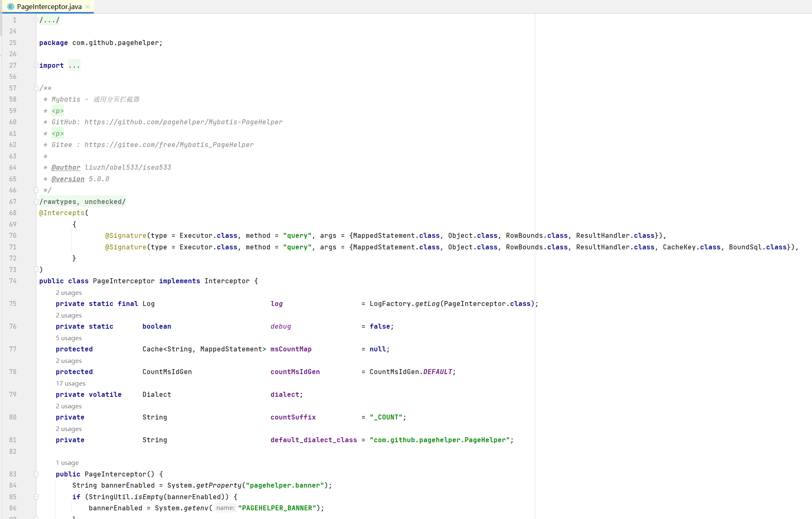Click the msCountMap field name
Screen dimensions: 812x519
coord(291,349)
